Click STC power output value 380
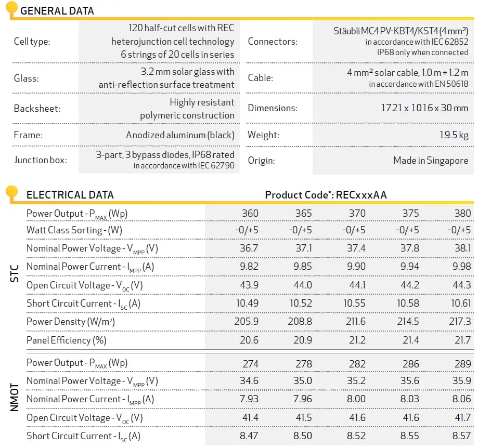Screen dimensions: 478x448 [x=462, y=213]
